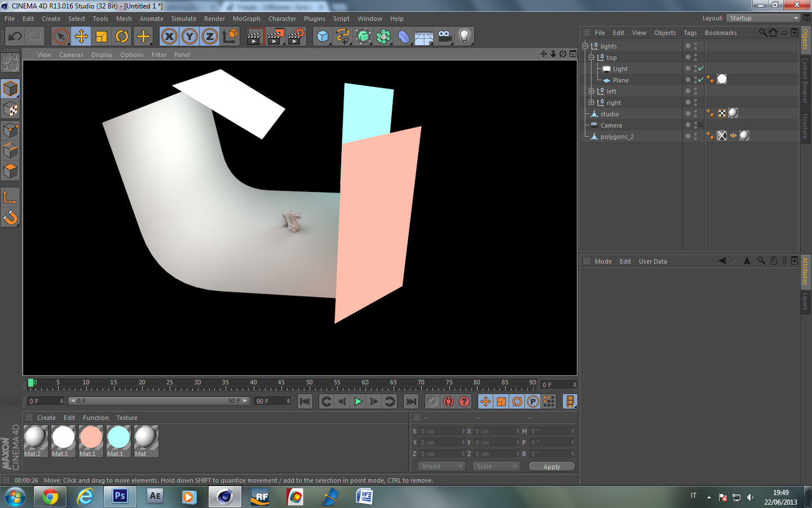The height and width of the screenshot is (508, 812).
Task: Add a Cube primitive object
Action: [x=323, y=37]
